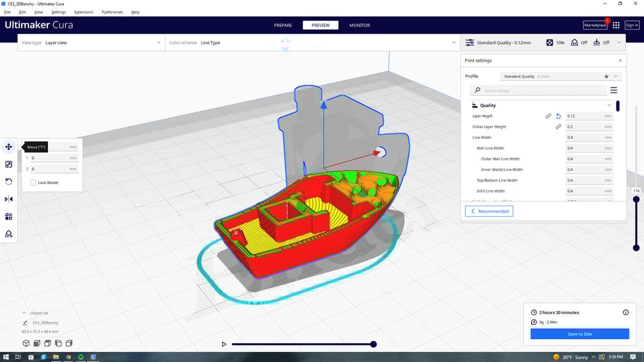Viewport: 644px width, 362px height.
Task: Click the taskbar clock 5:59 PM
Action: 616,357
